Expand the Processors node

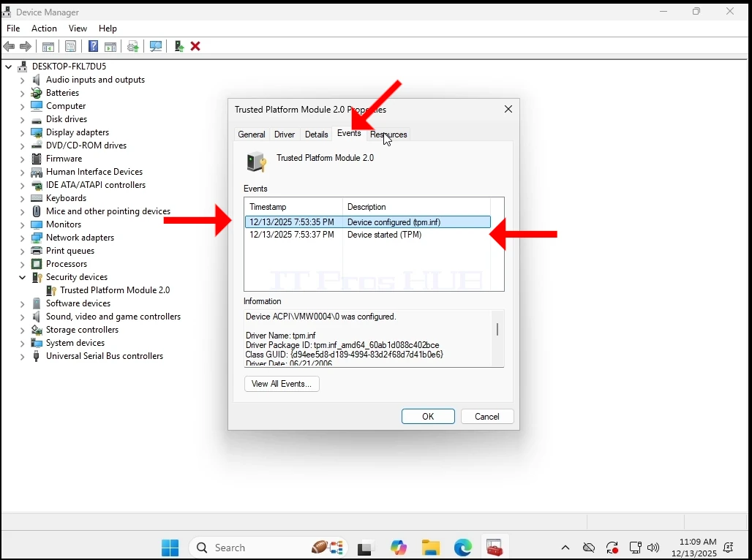click(22, 264)
